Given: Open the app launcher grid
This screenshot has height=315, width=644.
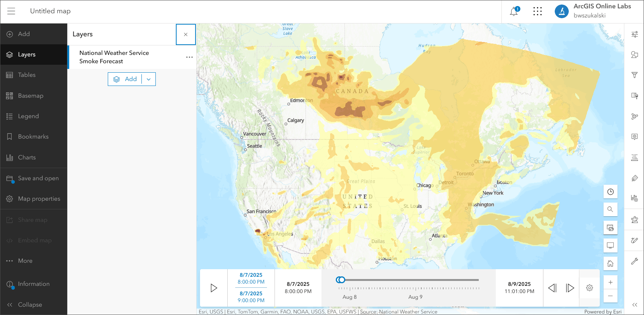Looking at the screenshot, I should (x=537, y=11).
